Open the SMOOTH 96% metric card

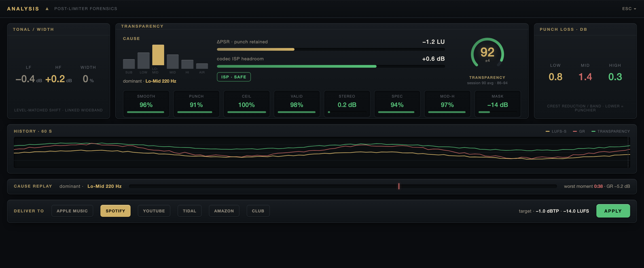pyautogui.click(x=146, y=104)
